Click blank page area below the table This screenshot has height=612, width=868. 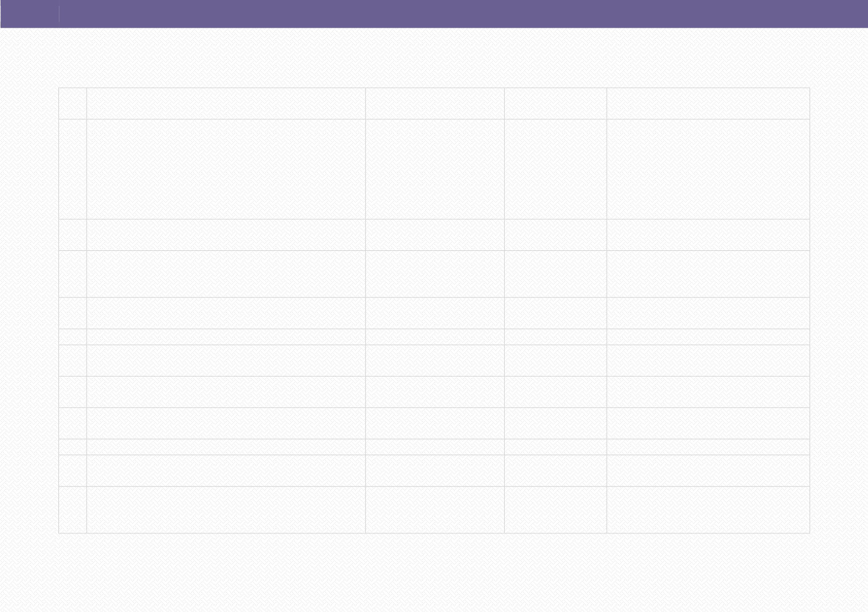coord(434,572)
